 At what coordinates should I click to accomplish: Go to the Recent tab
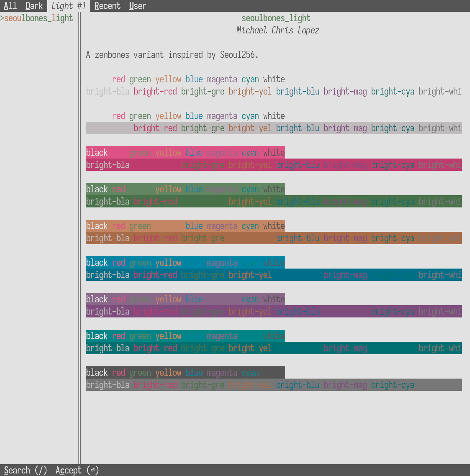[107, 6]
